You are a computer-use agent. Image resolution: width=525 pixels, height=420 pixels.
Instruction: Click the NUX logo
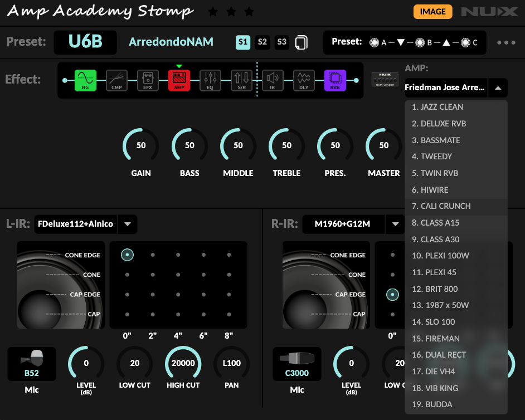[489, 12]
